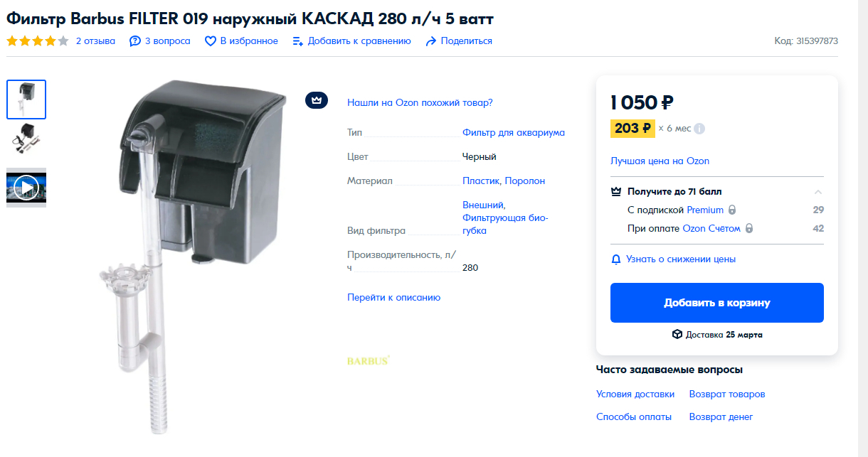
Task: Open the Фильтр для аквариума type link
Action: [x=513, y=133]
